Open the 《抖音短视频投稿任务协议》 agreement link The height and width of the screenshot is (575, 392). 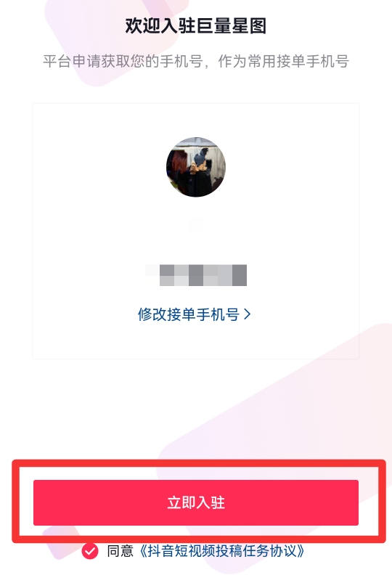(x=222, y=551)
